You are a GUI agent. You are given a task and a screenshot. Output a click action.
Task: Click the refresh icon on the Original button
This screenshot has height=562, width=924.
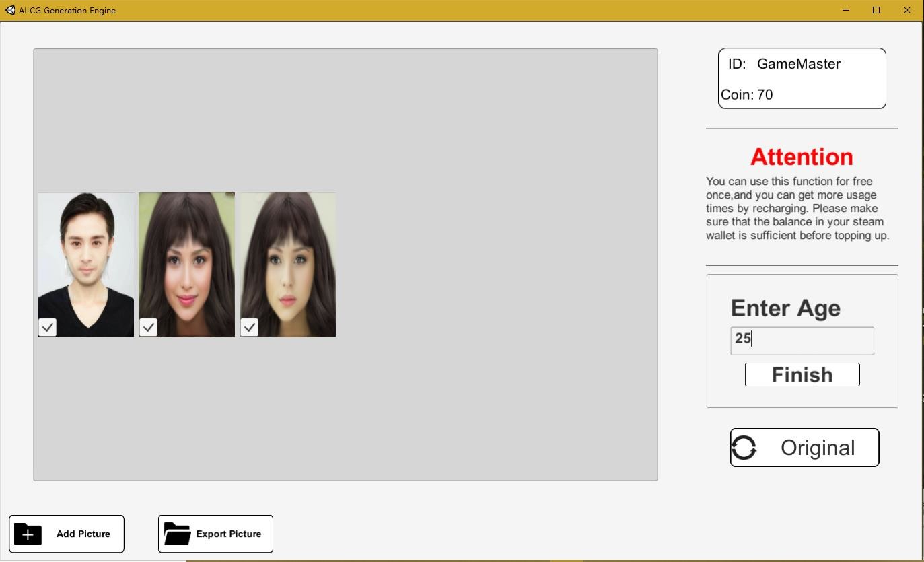pos(746,447)
